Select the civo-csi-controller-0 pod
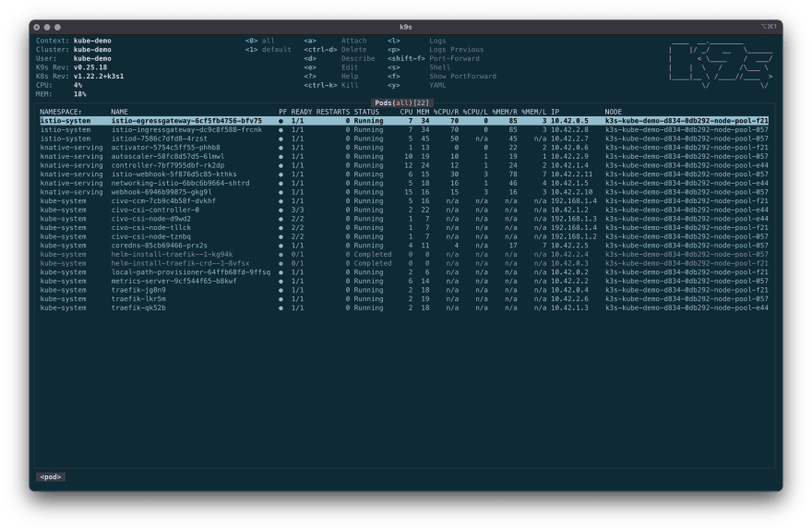The image size is (812, 530). 404,210
